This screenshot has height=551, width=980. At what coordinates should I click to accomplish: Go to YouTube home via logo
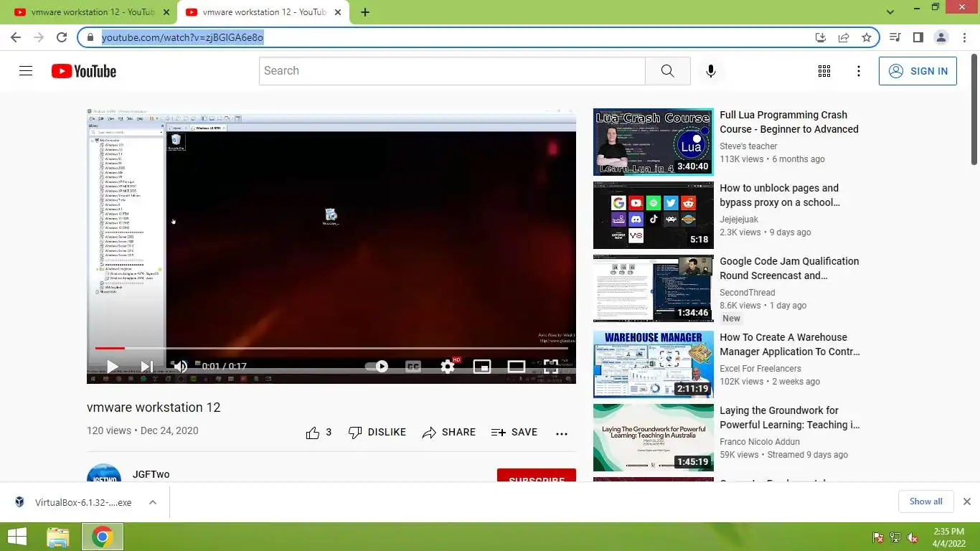tap(84, 71)
